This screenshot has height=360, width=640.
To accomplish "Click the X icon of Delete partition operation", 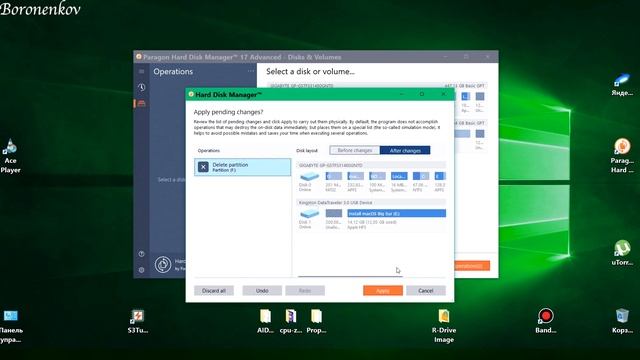I will tap(203, 167).
